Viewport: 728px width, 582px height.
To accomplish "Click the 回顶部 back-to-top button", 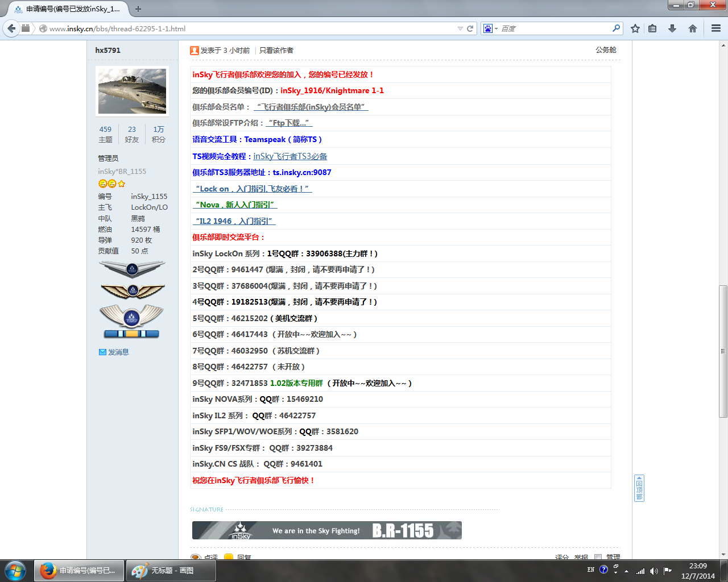I will (x=639, y=488).
